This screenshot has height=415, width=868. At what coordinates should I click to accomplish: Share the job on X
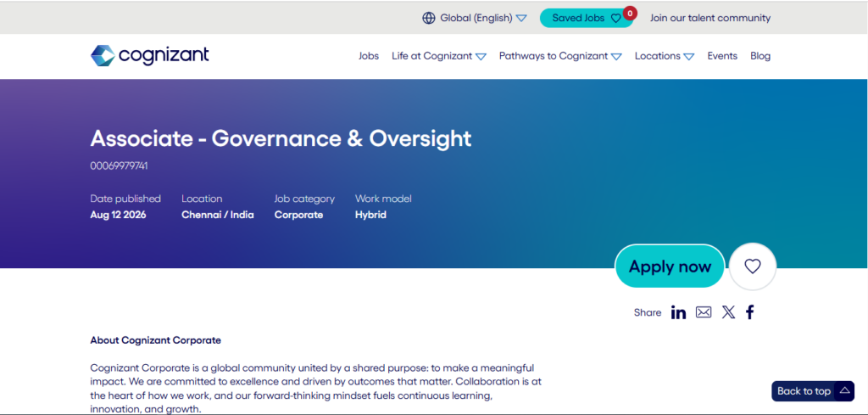[728, 312]
